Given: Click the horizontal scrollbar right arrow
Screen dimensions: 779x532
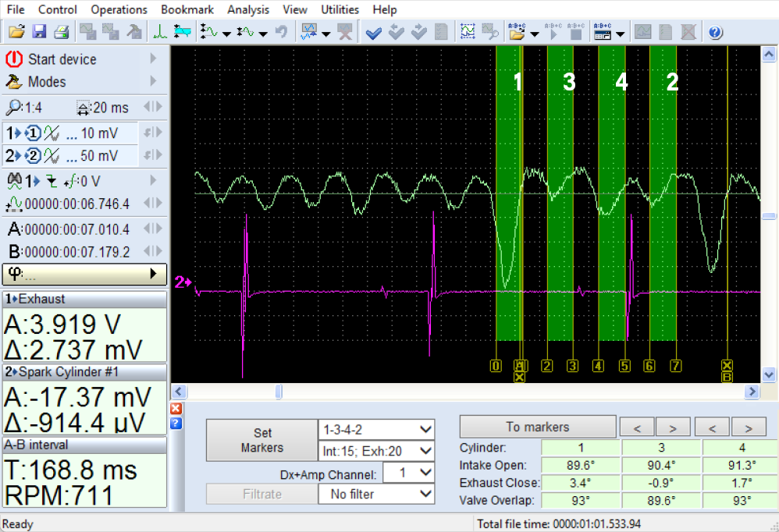Looking at the screenshot, I should [752, 392].
